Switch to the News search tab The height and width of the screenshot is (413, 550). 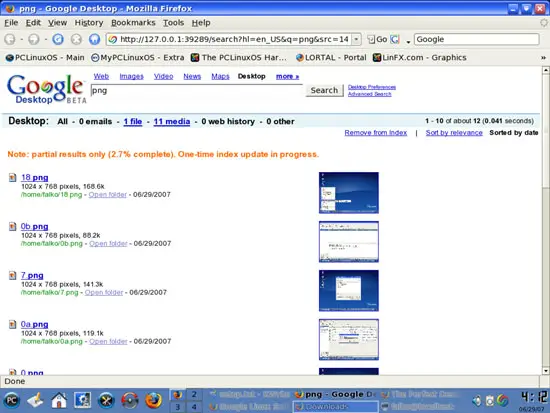click(x=192, y=76)
